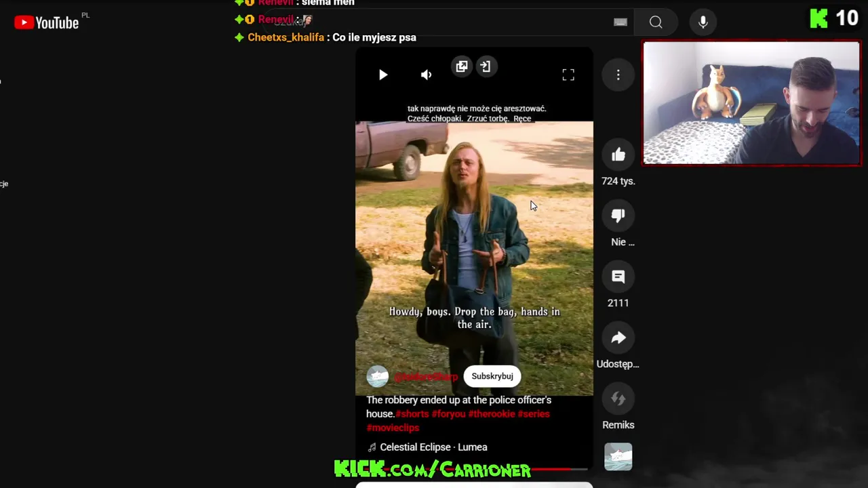Follow the #series hashtag link

pos(534,413)
